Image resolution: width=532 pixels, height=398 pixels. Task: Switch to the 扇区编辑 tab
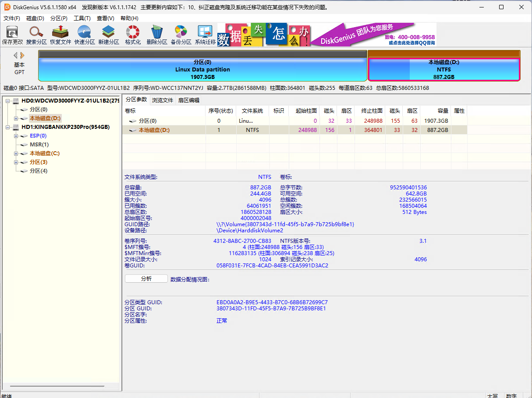pos(189,100)
